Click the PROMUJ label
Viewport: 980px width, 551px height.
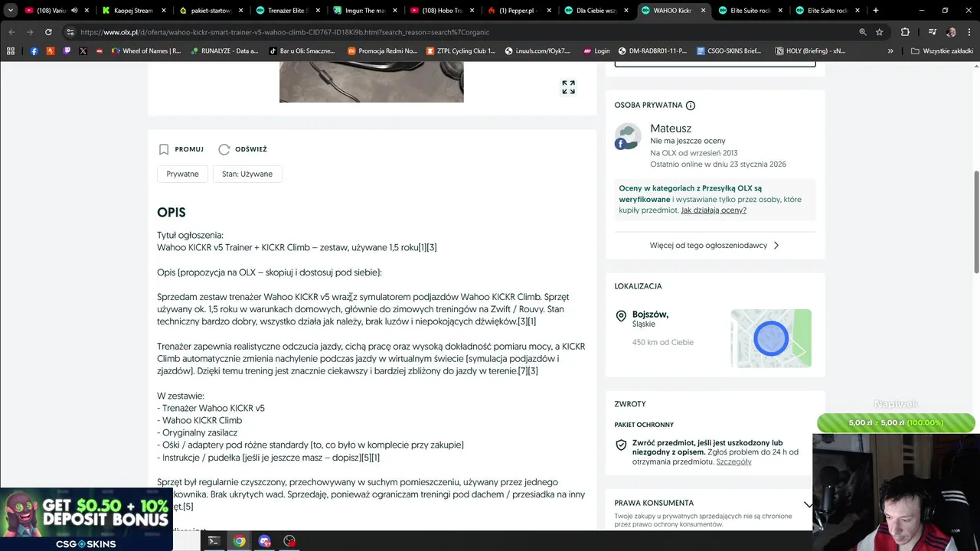pyautogui.click(x=189, y=149)
